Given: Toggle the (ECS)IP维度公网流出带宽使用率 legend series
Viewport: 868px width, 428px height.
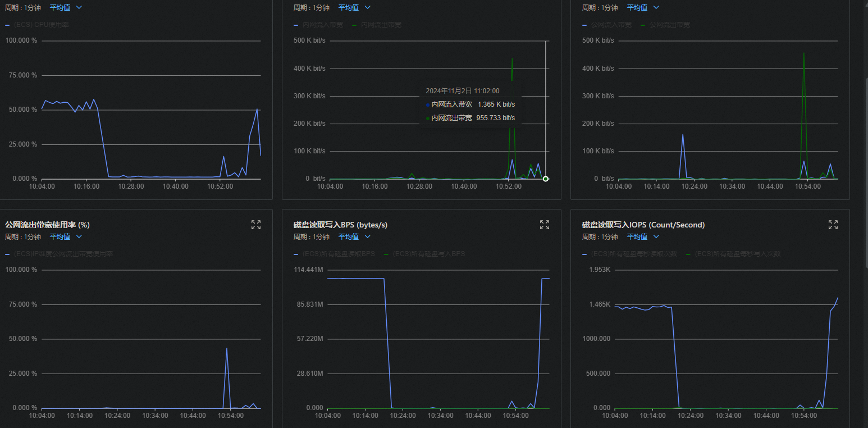Looking at the screenshot, I should tap(59, 254).
